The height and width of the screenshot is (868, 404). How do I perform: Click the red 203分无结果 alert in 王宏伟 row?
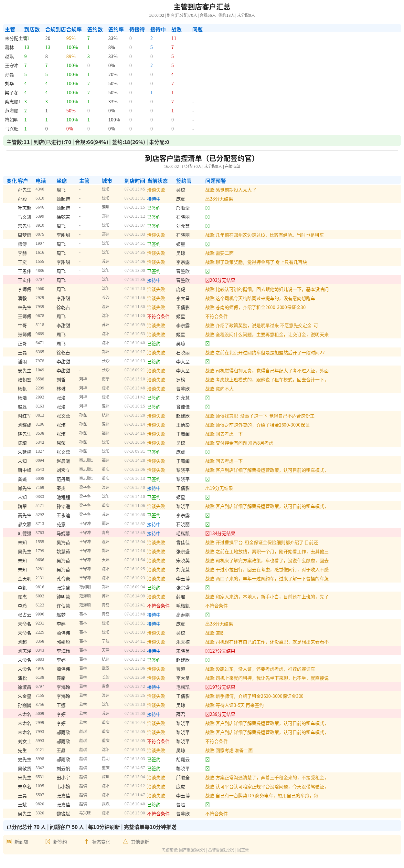220,280
